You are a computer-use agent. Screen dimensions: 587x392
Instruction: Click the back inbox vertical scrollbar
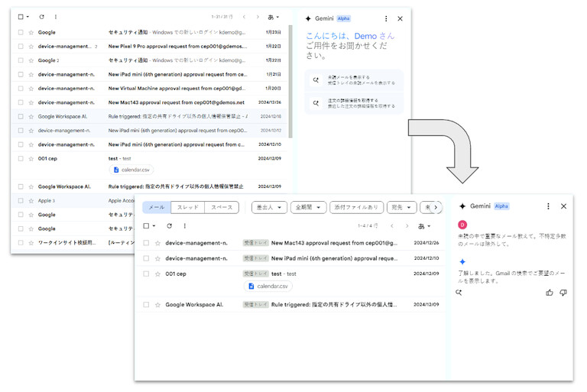click(290, 81)
